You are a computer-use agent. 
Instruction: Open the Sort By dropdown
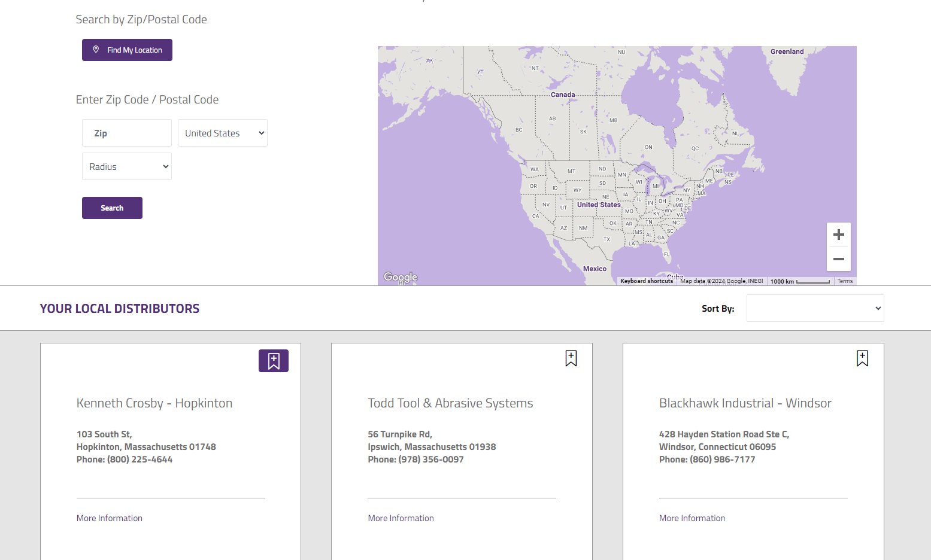tap(815, 308)
